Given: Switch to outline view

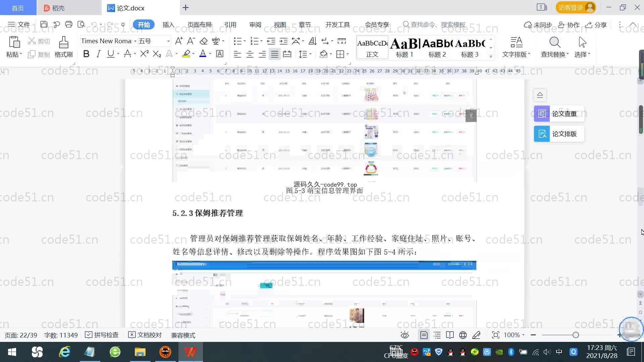Looking at the screenshot, I should tap(437, 335).
